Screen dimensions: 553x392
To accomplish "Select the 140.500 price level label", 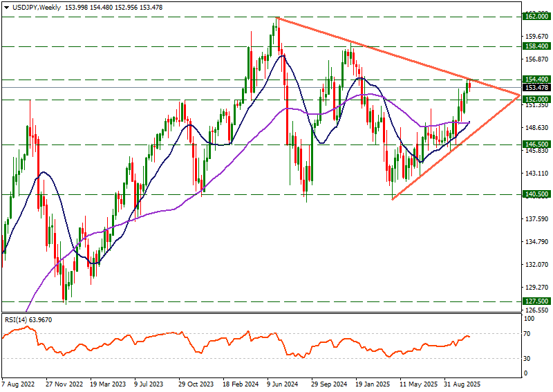I will pos(534,194).
